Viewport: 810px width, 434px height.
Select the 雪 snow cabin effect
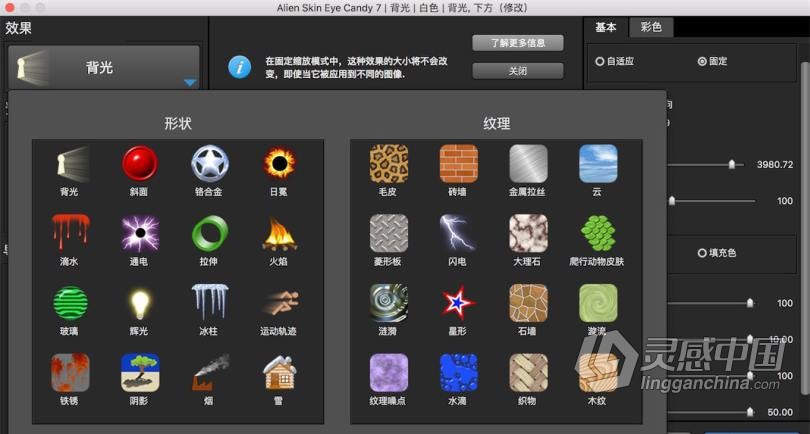279,373
